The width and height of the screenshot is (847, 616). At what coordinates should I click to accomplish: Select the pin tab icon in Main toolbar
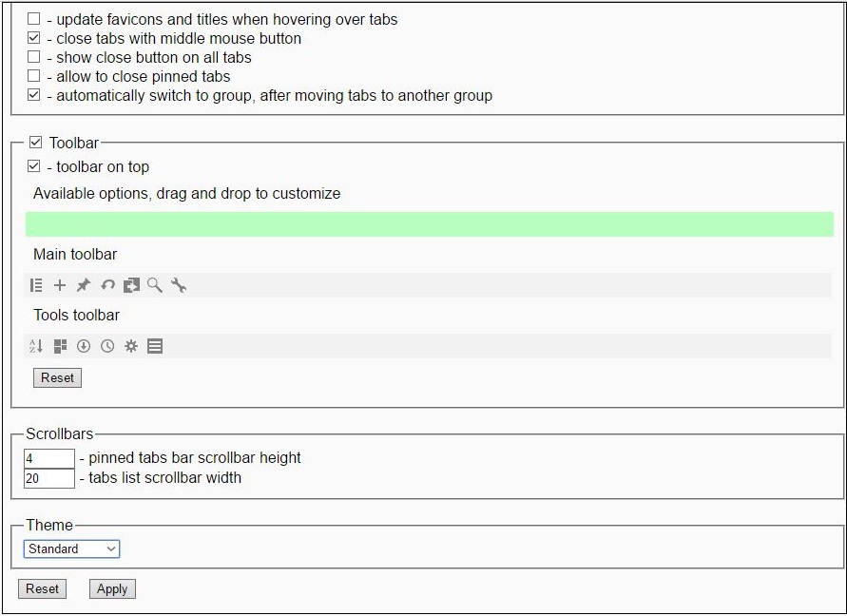(84, 285)
